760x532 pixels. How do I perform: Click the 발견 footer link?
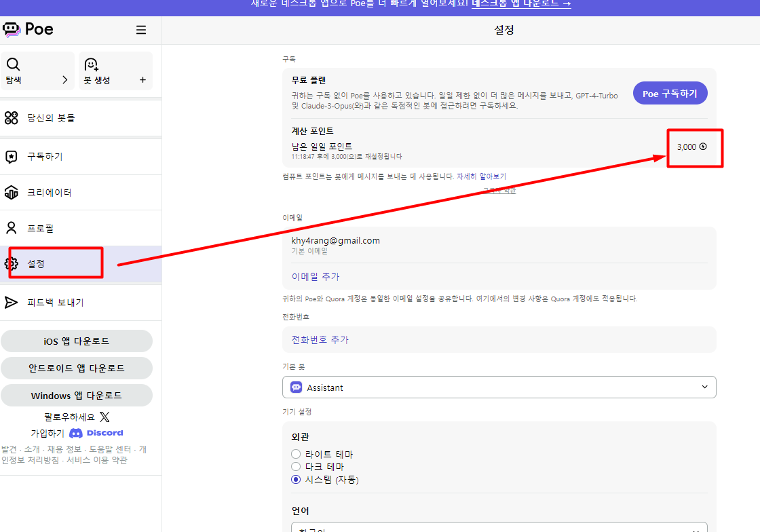(x=9, y=449)
